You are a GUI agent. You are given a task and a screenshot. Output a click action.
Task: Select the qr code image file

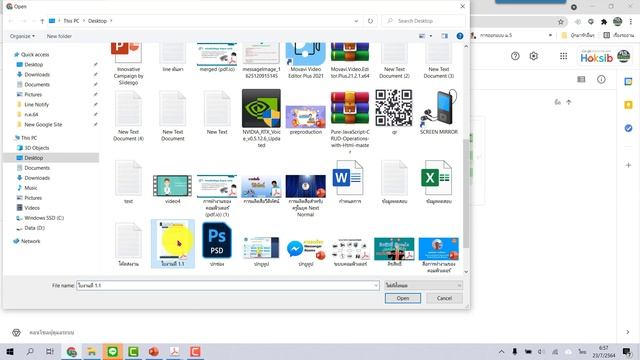(394, 108)
